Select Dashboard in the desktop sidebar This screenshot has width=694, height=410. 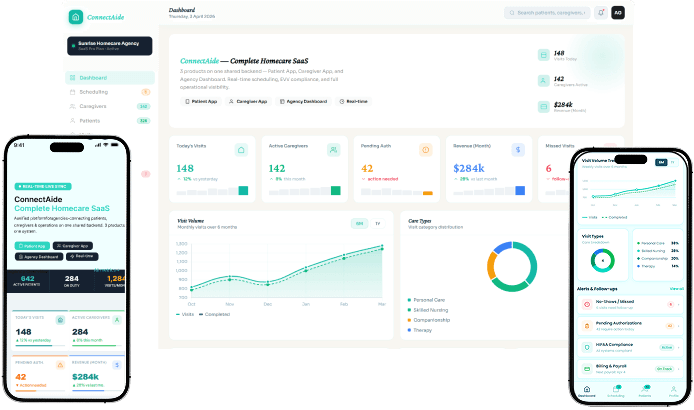pos(110,77)
